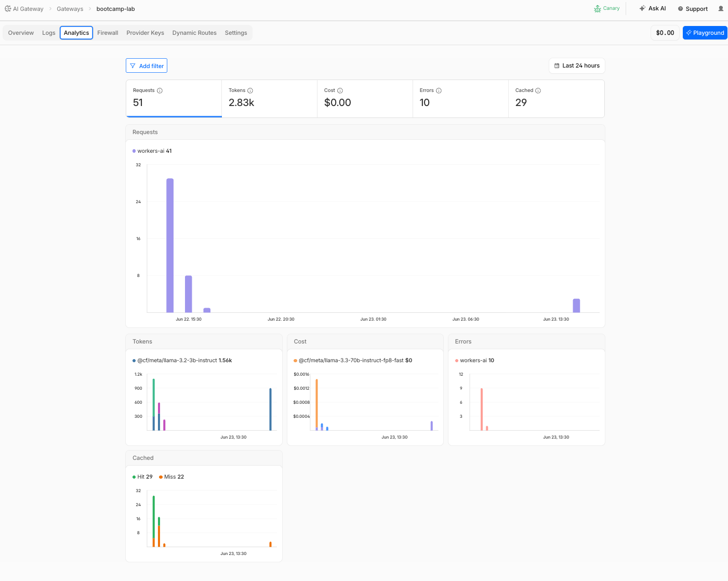The image size is (728, 581).
Task: Click bootcamp-lab breadcrumb
Action: pyautogui.click(x=115, y=9)
